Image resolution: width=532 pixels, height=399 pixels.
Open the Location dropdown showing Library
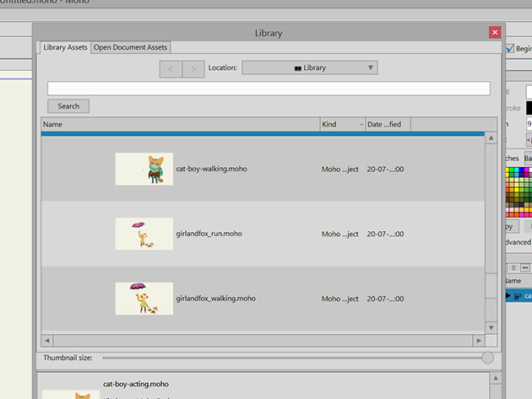(x=310, y=67)
